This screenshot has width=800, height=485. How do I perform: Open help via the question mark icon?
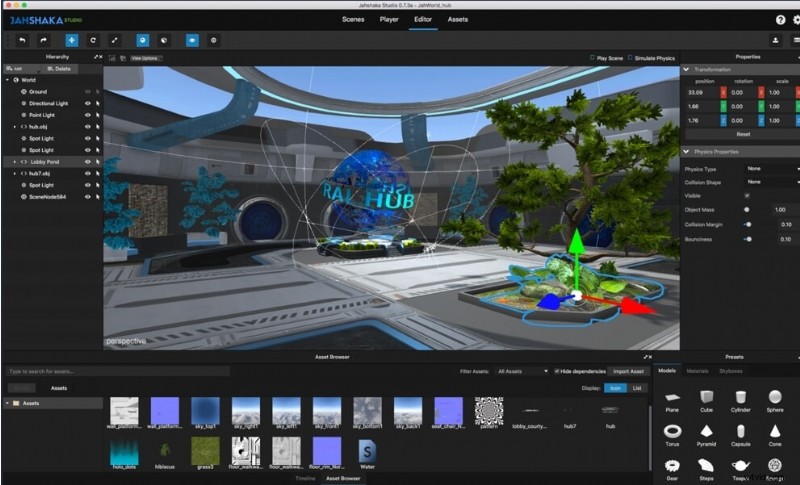[x=780, y=20]
